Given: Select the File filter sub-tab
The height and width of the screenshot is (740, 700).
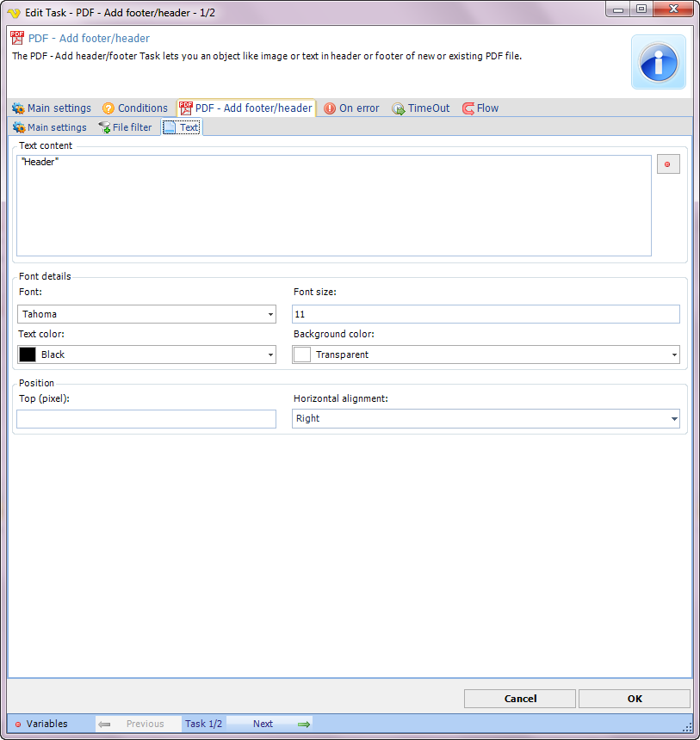Looking at the screenshot, I should click(125, 127).
